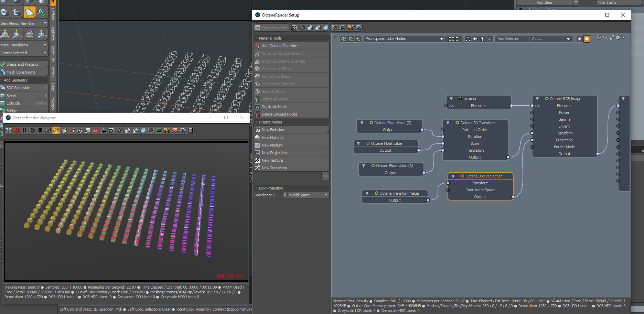The height and width of the screenshot is (314, 644).
Task: Click the pan arrows icon in node editor
Action: coord(599,37)
